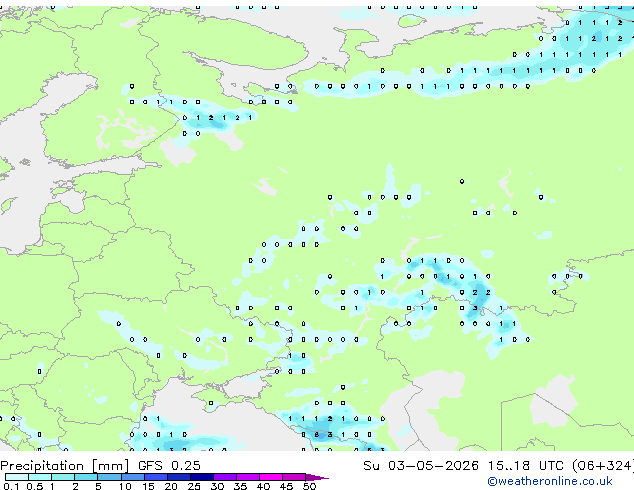Screen dimensions: 634x490
Task: Click the 30–35 mm purple legend swatch
Action: coord(225,477)
